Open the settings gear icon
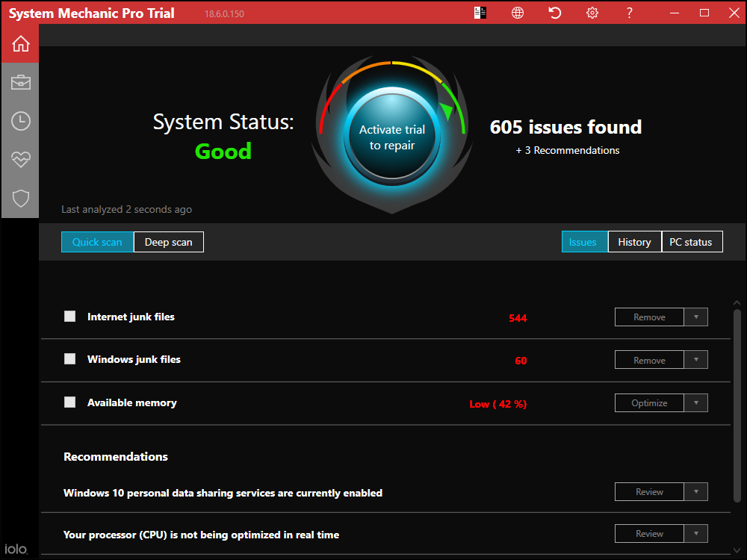This screenshot has width=747, height=560. click(592, 13)
